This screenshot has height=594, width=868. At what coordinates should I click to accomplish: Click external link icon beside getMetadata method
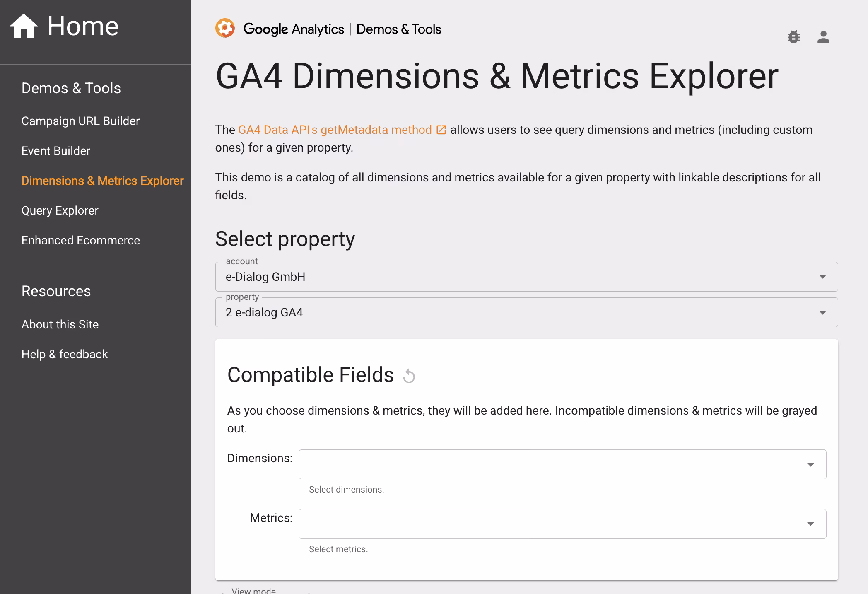441,130
